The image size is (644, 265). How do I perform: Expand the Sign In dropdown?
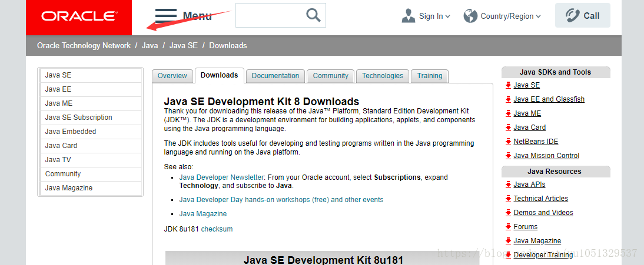tap(447, 16)
